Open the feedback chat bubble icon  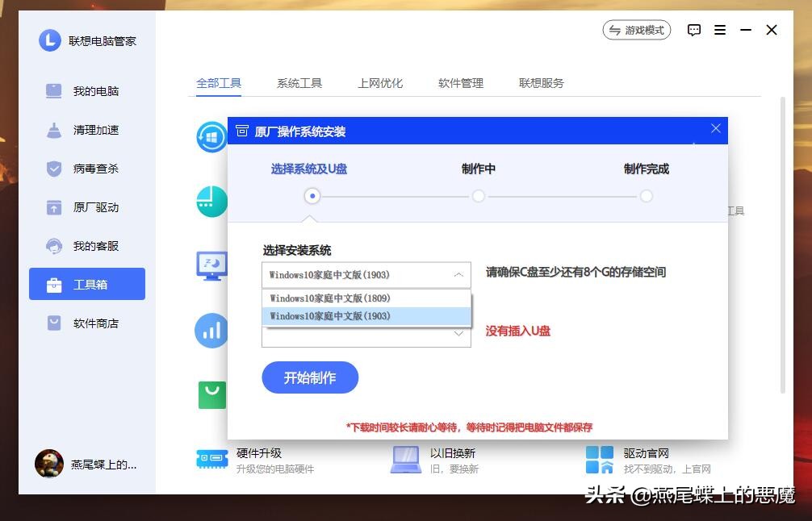click(x=693, y=30)
